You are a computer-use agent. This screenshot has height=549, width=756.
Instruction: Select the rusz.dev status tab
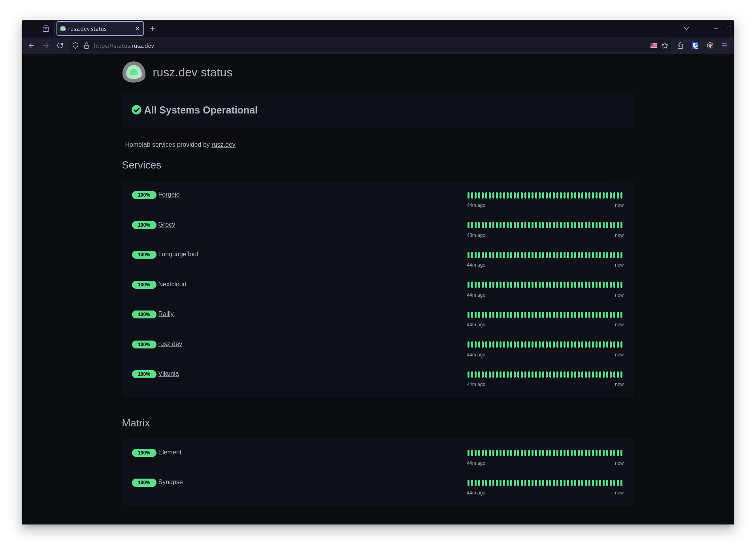[x=100, y=29]
